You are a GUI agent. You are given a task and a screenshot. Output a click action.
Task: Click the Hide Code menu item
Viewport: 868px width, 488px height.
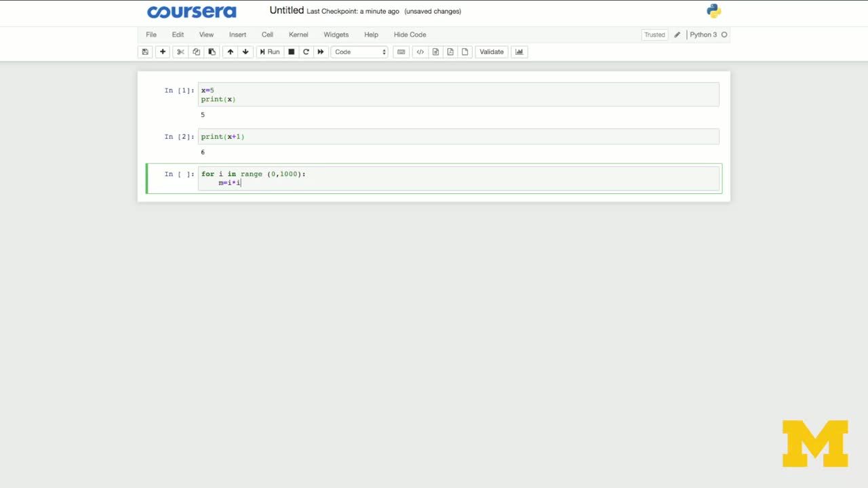[x=410, y=35]
